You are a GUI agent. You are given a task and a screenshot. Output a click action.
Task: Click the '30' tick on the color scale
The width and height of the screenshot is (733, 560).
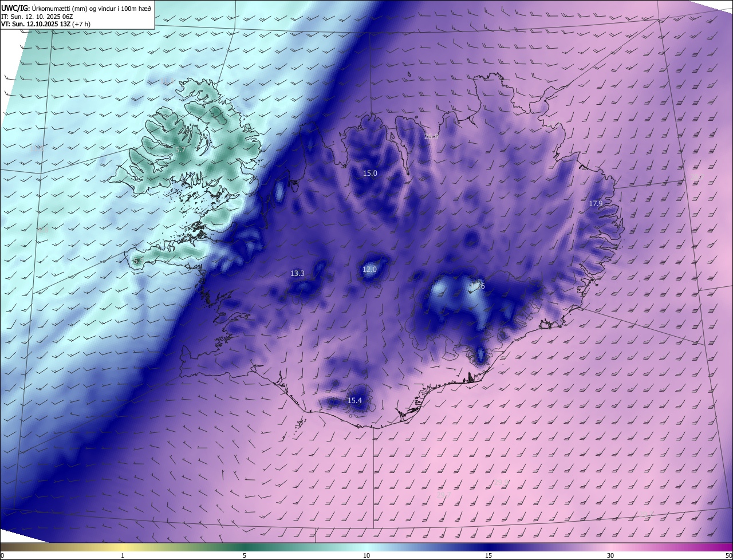[x=610, y=556]
